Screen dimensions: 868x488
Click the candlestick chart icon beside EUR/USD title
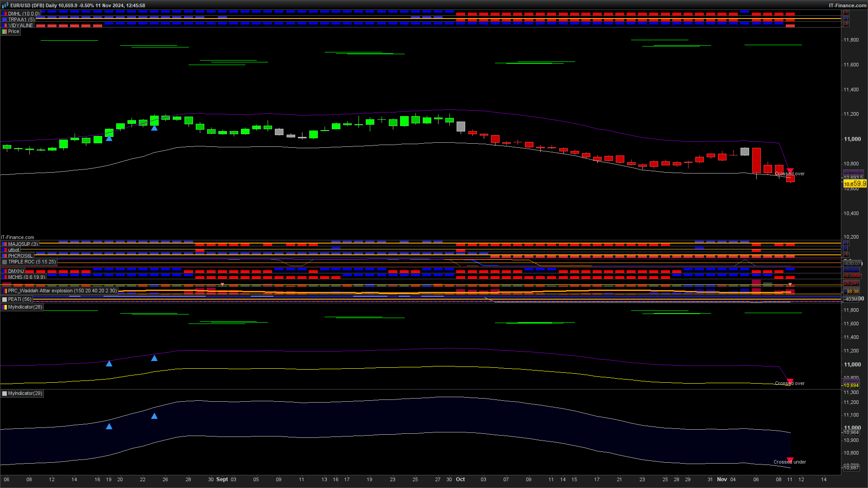click(x=5, y=5)
